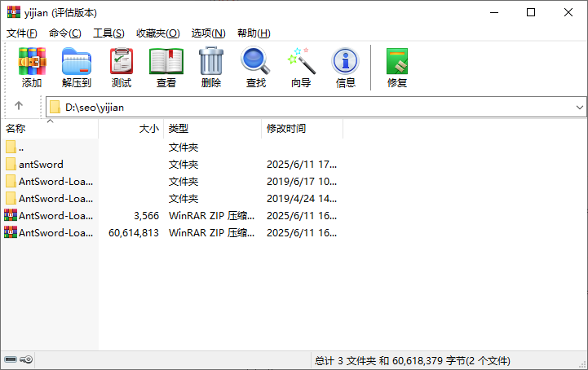Image resolution: width=588 pixels, height=370 pixels.
Task: Open the 收藏夹(O) menu
Action: click(158, 33)
